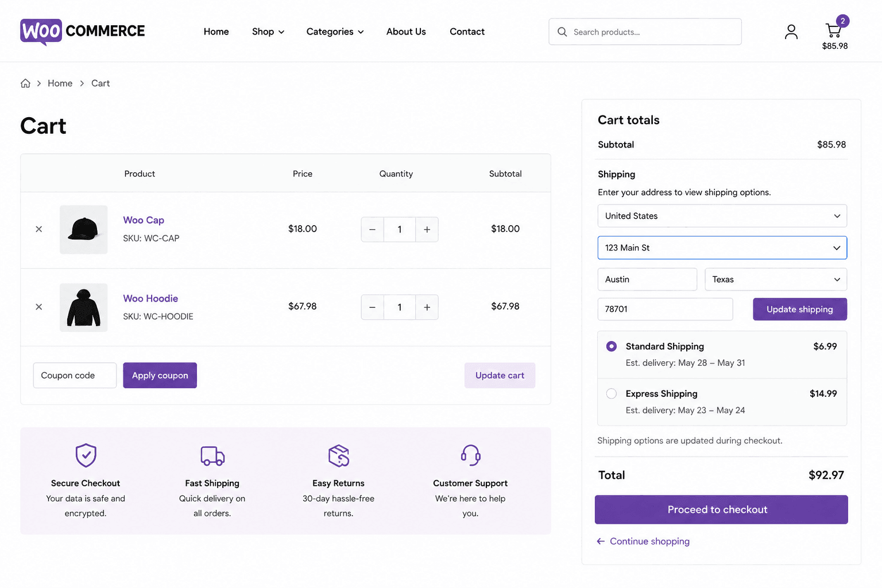Decrease Woo Hoodie quantity

372,307
